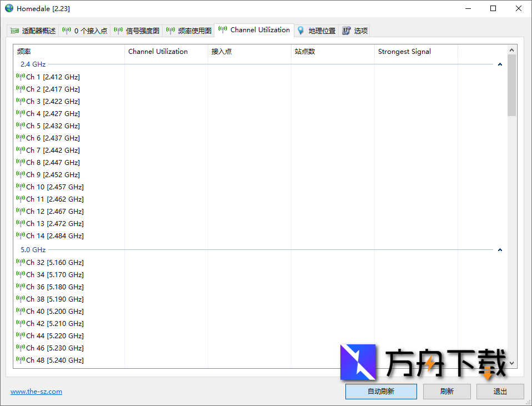Click the 刷新 refresh button
The image size is (532, 406).
[446, 391]
